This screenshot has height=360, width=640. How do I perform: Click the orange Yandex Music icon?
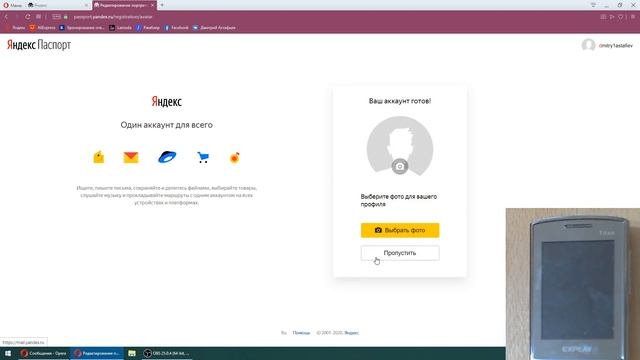point(235,158)
